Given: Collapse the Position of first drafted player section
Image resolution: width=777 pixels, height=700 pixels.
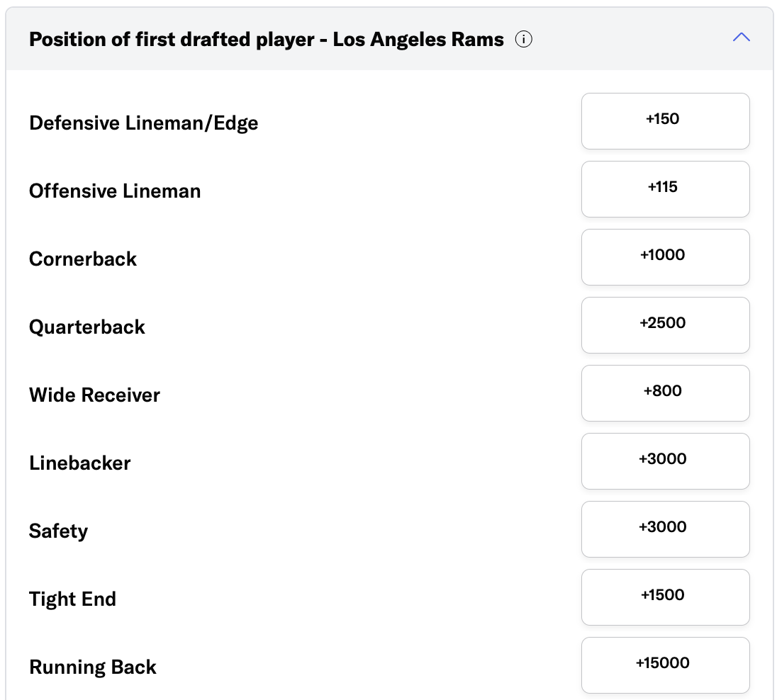Looking at the screenshot, I should 741,38.
